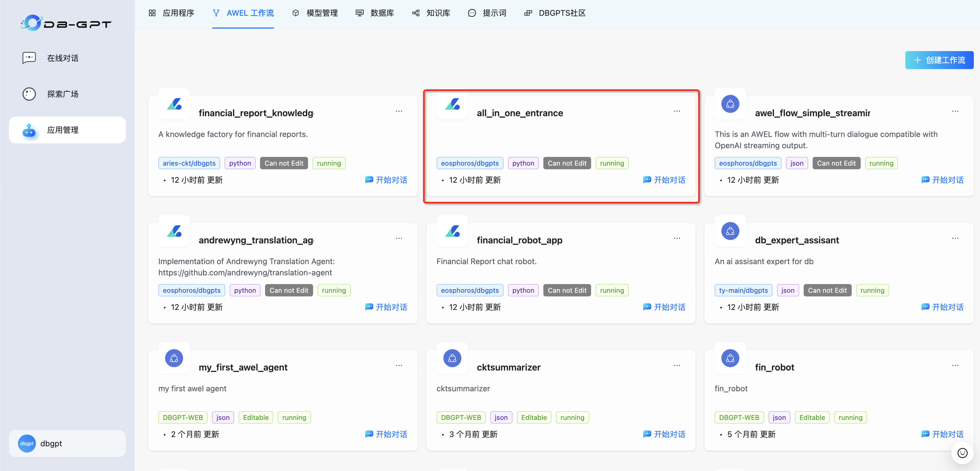Select application management in sidebar
Viewport: 980px width, 471px height.
[x=62, y=130]
